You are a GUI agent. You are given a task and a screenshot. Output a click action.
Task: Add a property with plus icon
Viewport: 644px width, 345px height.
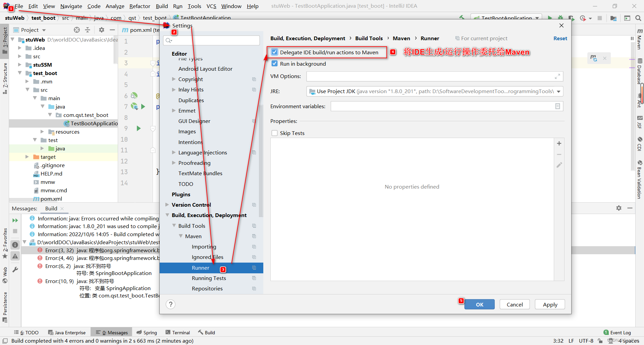pos(559,143)
